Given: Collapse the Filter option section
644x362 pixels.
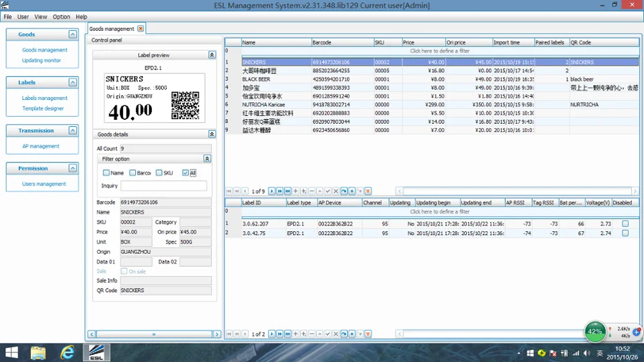Looking at the screenshot, I should pyautogui.click(x=207, y=158).
